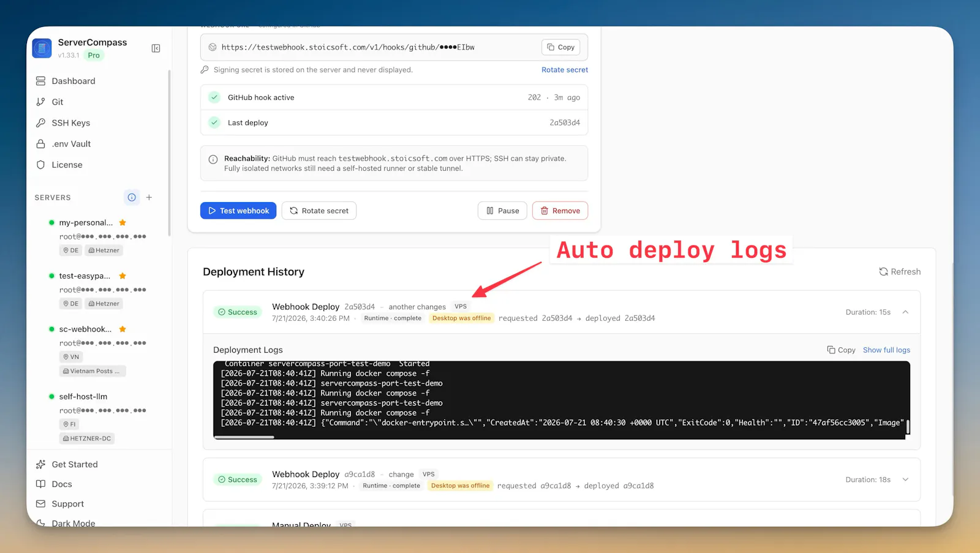This screenshot has width=980, height=553.
Task: Click the Last deploy check icon
Action: (x=214, y=122)
